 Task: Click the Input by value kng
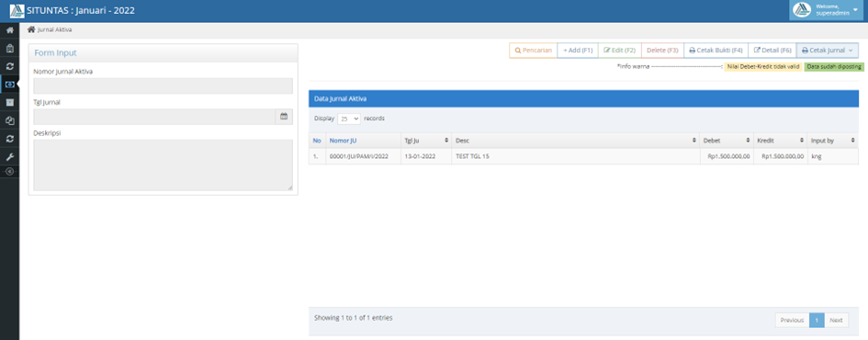[x=816, y=157]
